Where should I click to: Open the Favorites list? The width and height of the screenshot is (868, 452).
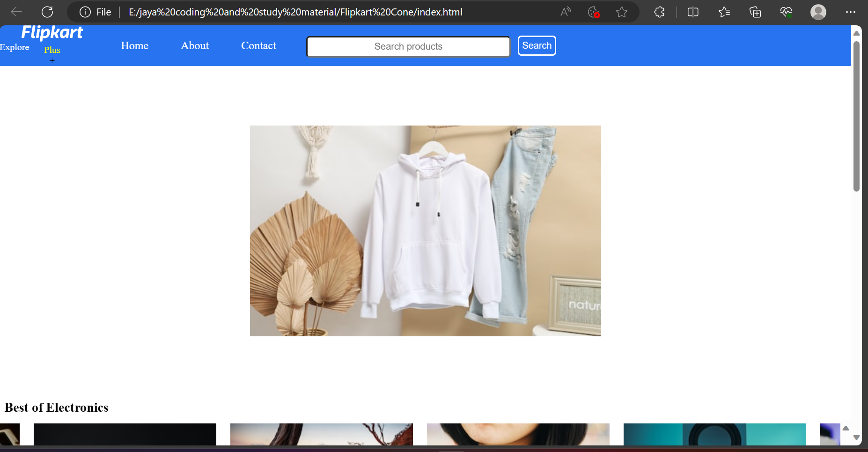point(724,12)
